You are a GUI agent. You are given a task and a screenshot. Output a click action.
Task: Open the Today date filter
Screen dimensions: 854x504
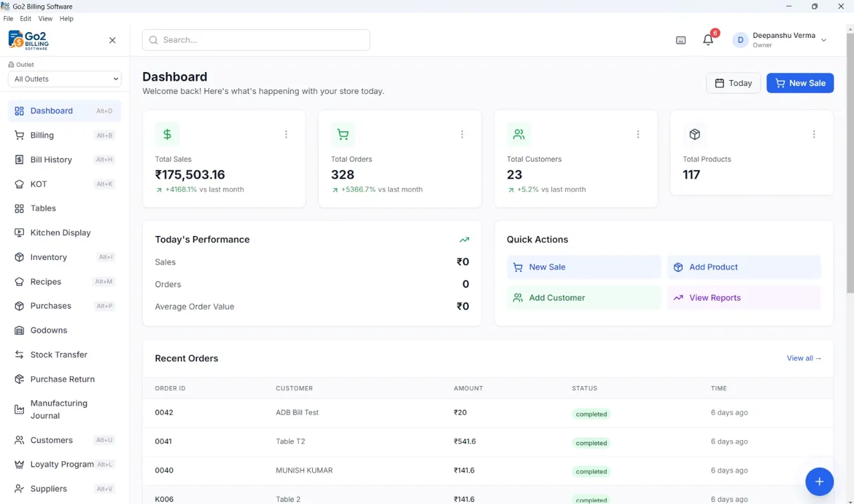(733, 83)
